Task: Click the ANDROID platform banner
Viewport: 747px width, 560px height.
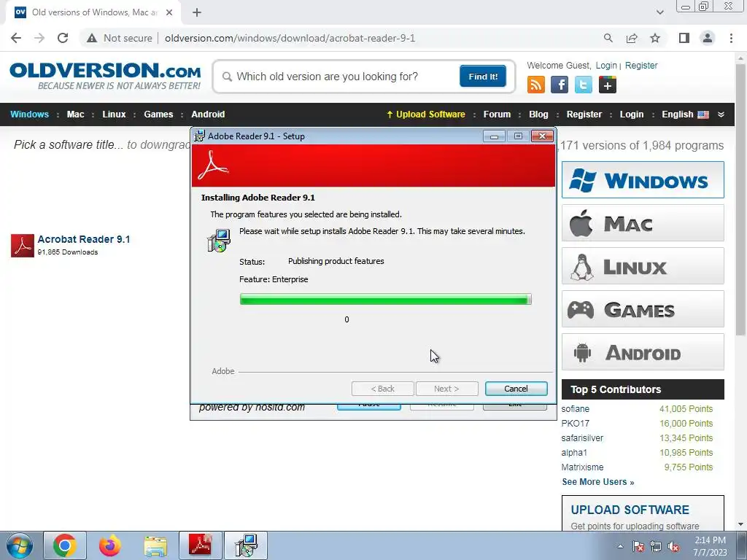Action: pos(643,352)
